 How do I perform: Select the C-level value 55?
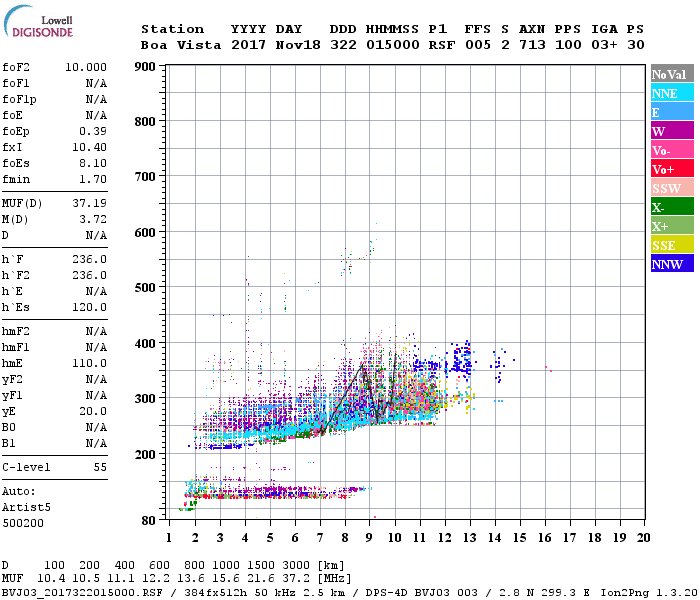100,467
